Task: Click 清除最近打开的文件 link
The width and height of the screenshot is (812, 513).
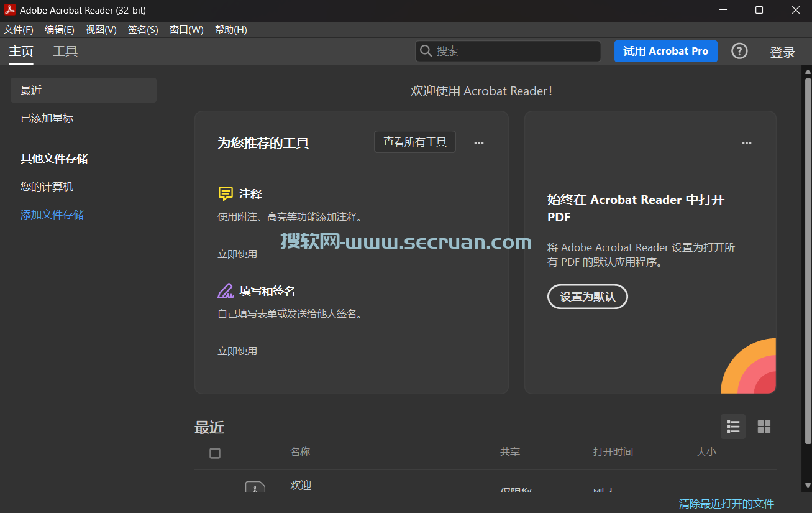Action: pos(726,503)
